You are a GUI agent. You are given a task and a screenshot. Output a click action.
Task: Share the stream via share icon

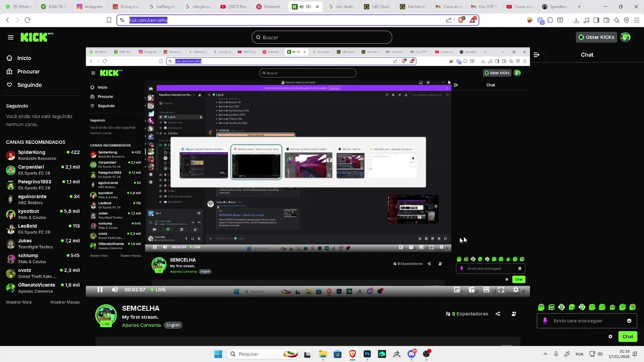(498, 314)
